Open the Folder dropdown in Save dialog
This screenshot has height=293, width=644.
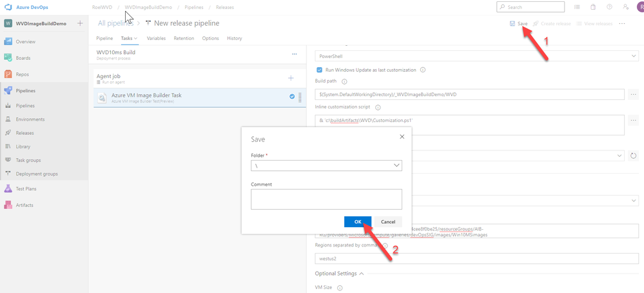(327, 165)
